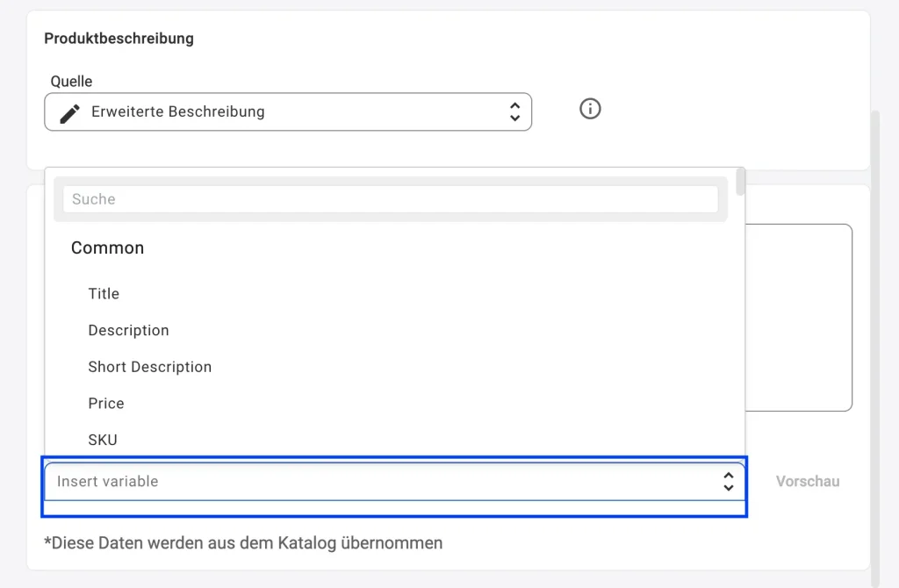Click the info icon beside the Quelle dropdown
This screenshot has width=899, height=588.
coord(589,109)
